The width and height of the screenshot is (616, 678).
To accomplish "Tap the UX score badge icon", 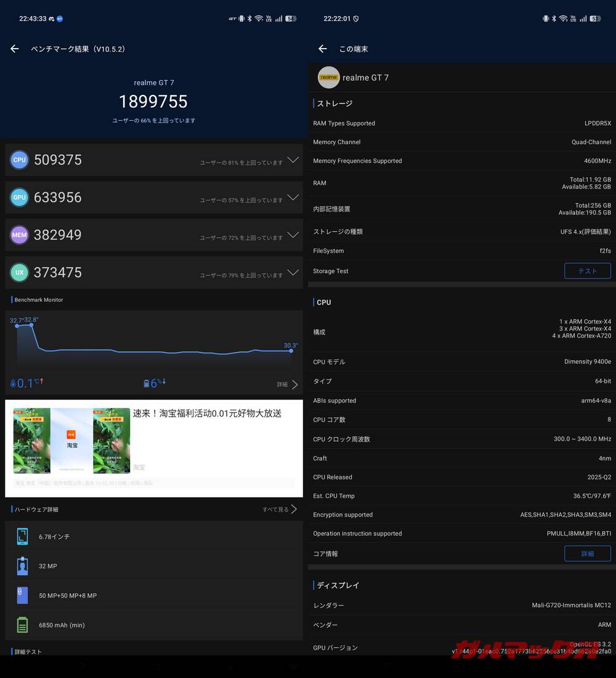I will [x=19, y=272].
